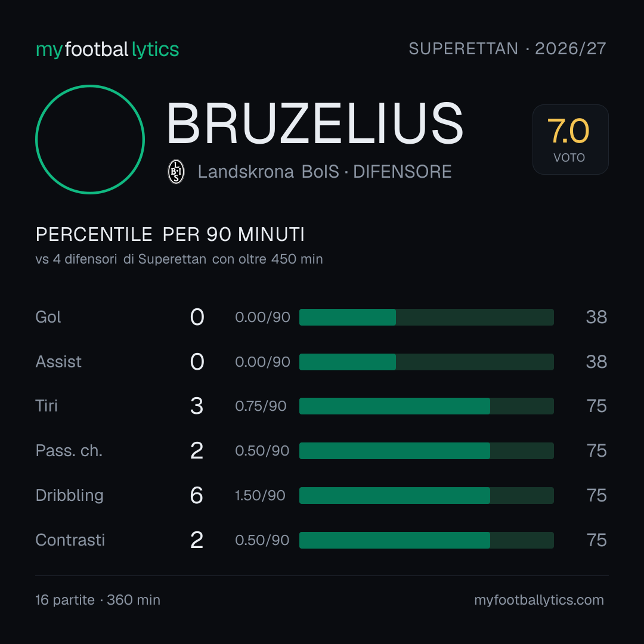Click the Landskrona BoIS · DIFENSORE text
Image resolution: width=644 pixels, height=644 pixels.
(324, 172)
